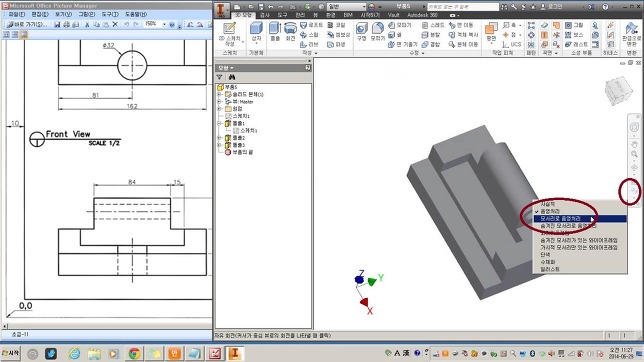Select the Split (분할) tool

pyautogui.click(x=431, y=35)
